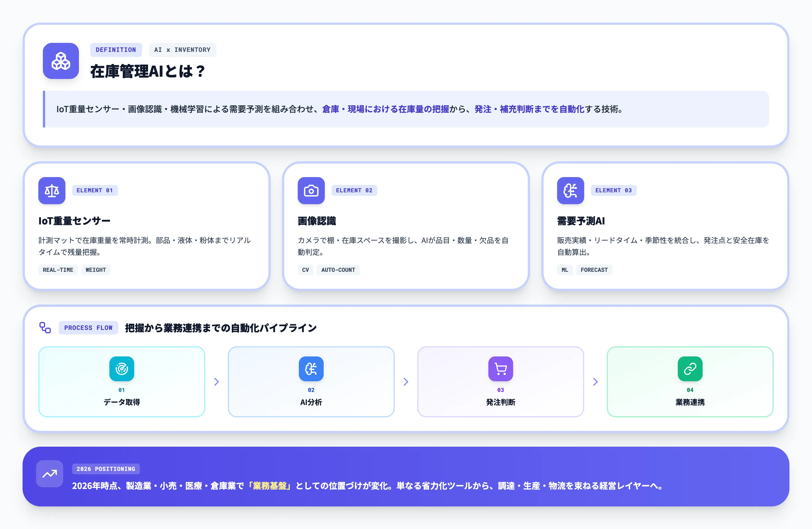Select the AI x INVENTORY badge

coord(182,50)
